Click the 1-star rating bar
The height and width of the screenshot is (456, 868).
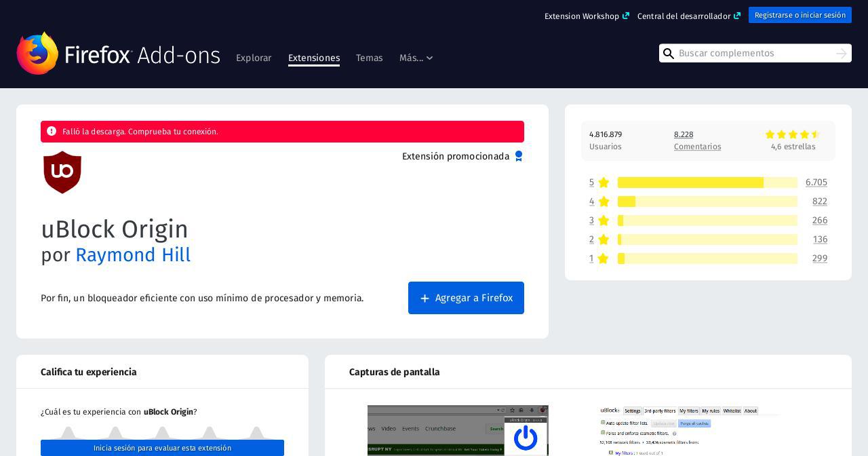click(x=707, y=259)
